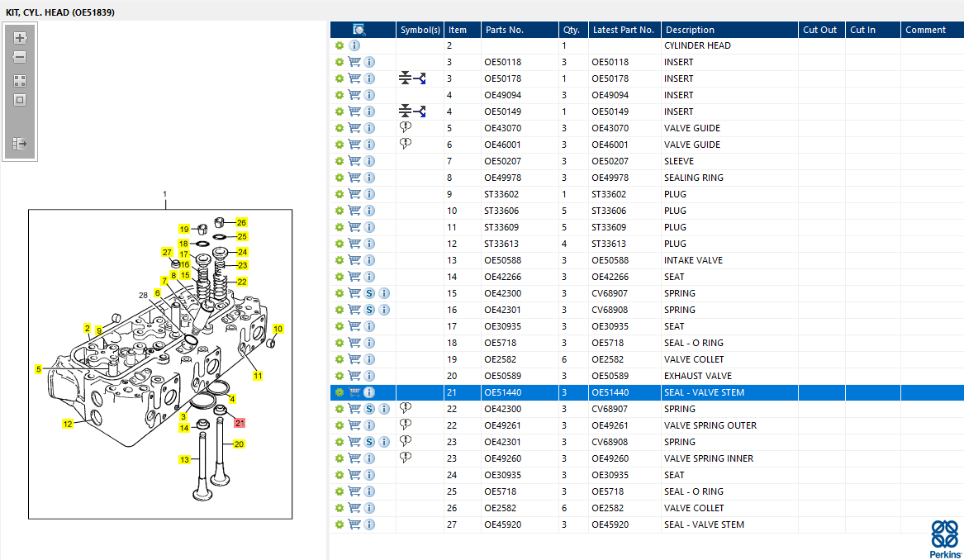Sort by the Description column header

(729, 30)
